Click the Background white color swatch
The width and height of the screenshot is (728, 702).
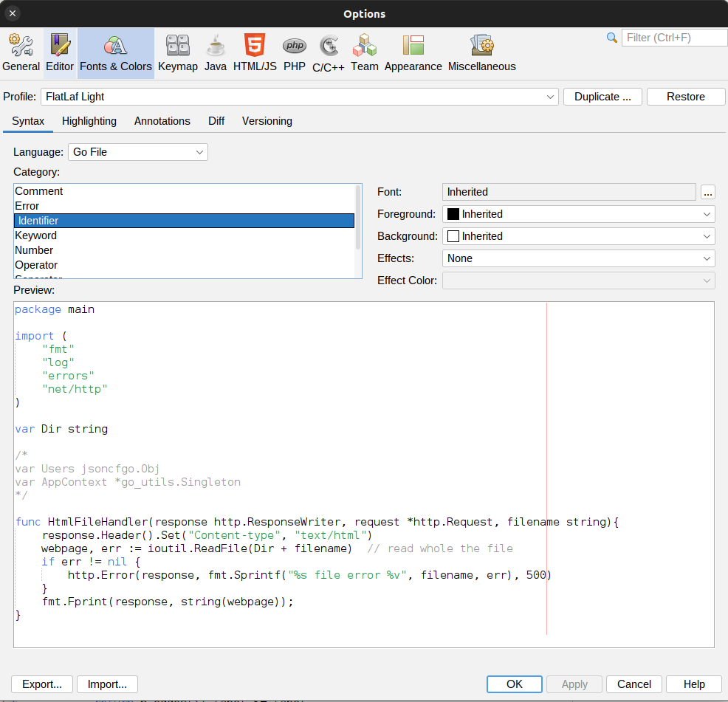[x=453, y=236]
